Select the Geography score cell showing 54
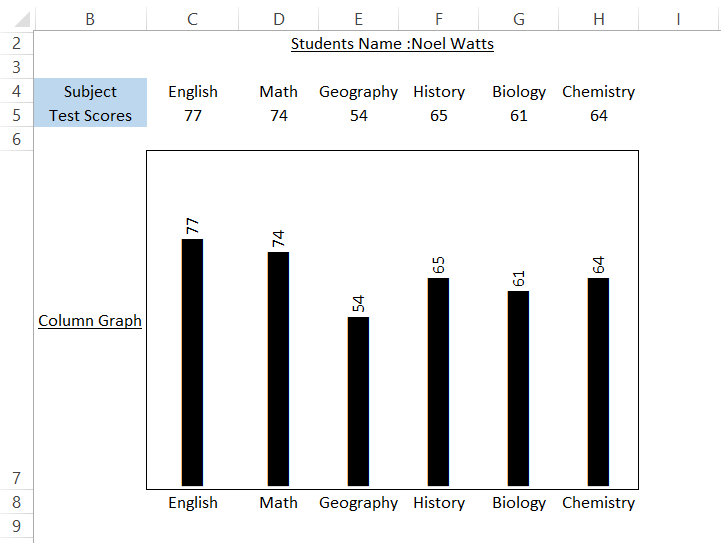The height and width of the screenshot is (543, 721). pos(358,115)
